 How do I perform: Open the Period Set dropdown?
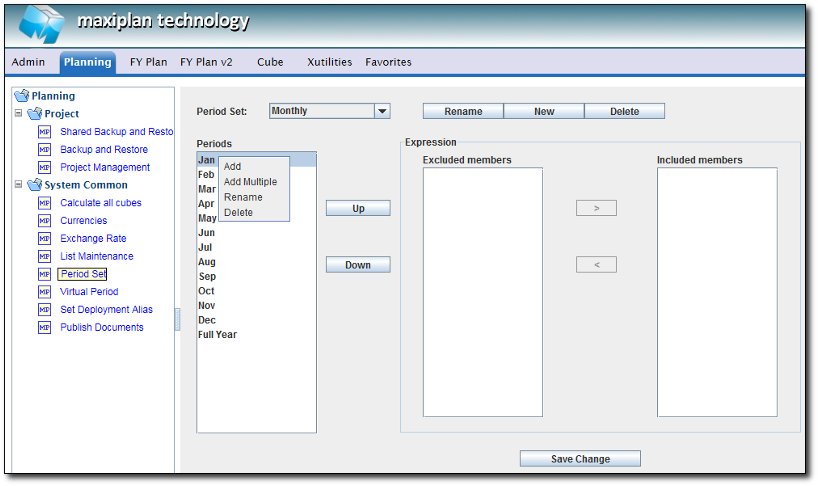coord(381,112)
